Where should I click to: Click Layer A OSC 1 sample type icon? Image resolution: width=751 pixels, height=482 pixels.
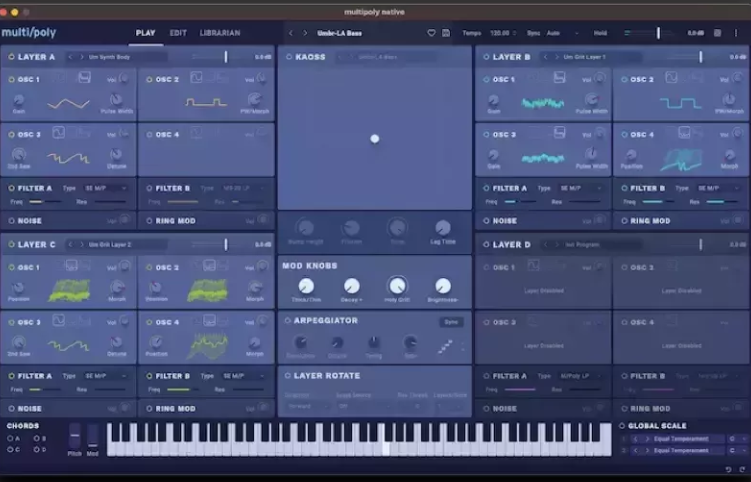(85, 77)
